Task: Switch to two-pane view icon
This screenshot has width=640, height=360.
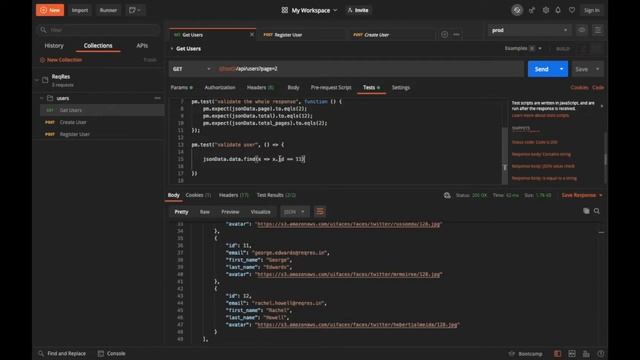Action: [x=572, y=354]
